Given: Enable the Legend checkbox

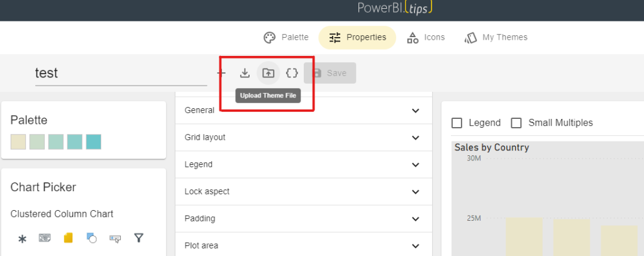Looking at the screenshot, I should (x=457, y=123).
